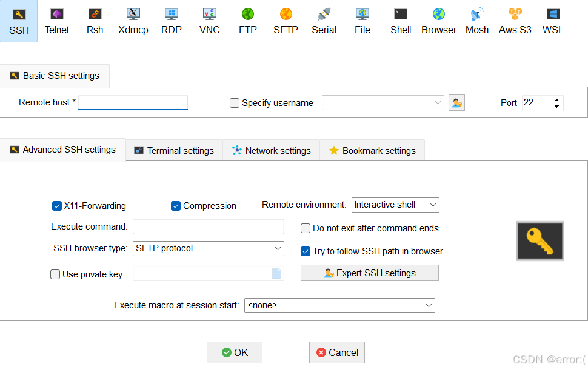Select the File session type
The width and height of the screenshot is (588, 370).
pyautogui.click(x=362, y=21)
